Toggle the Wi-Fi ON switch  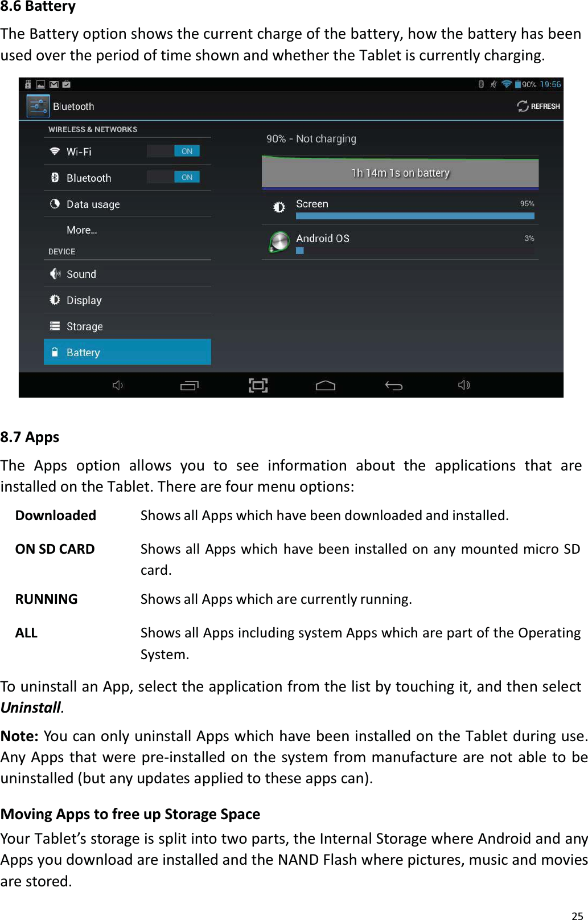click(x=174, y=151)
